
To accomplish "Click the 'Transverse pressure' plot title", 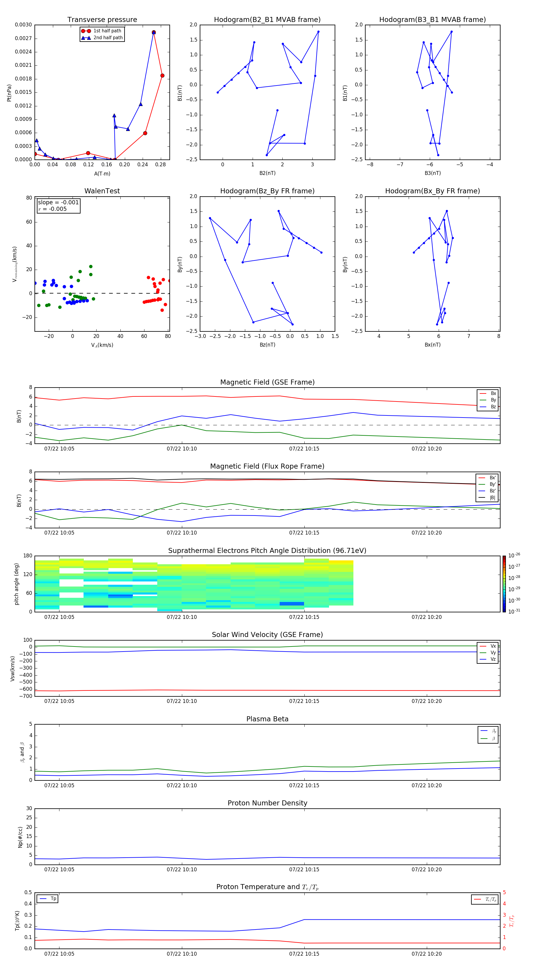I will click(x=102, y=19).
